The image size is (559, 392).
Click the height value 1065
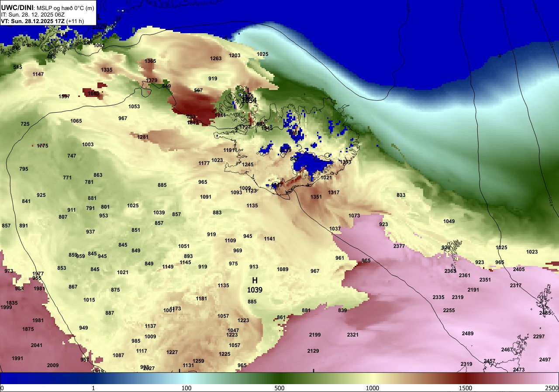click(x=76, y=121)
